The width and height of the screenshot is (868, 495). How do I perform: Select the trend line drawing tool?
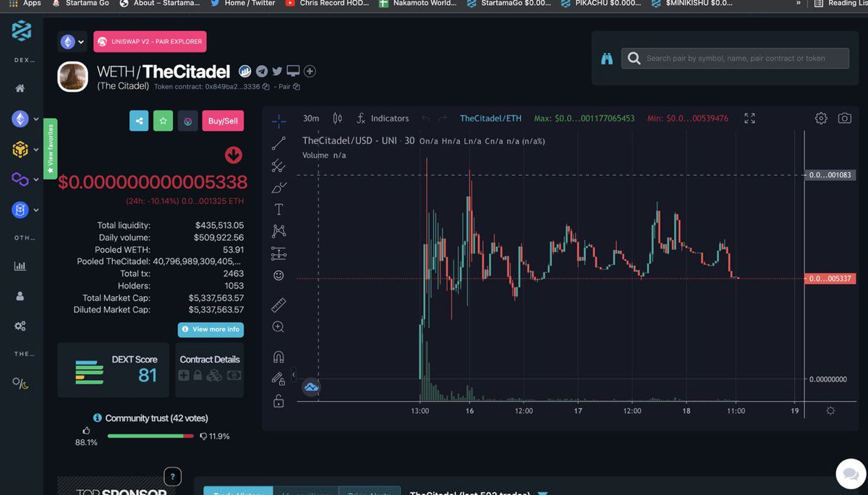click(x=278, y=144)
